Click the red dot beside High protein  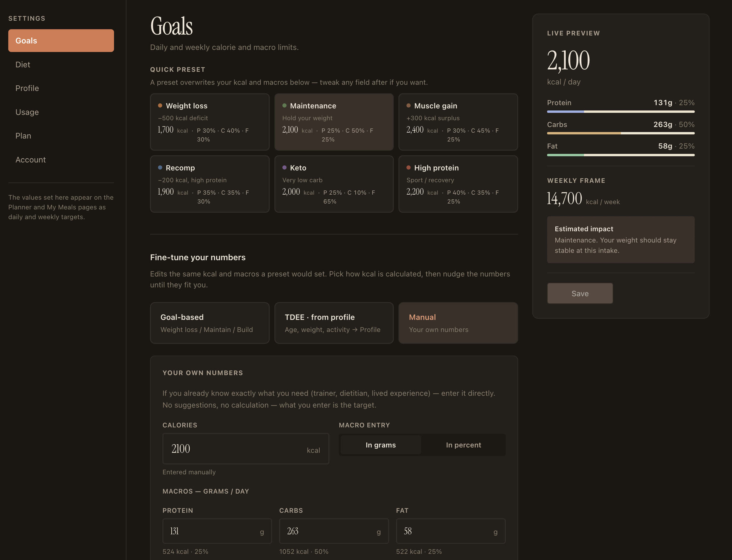pyautogui.click(x=408, y=168)
